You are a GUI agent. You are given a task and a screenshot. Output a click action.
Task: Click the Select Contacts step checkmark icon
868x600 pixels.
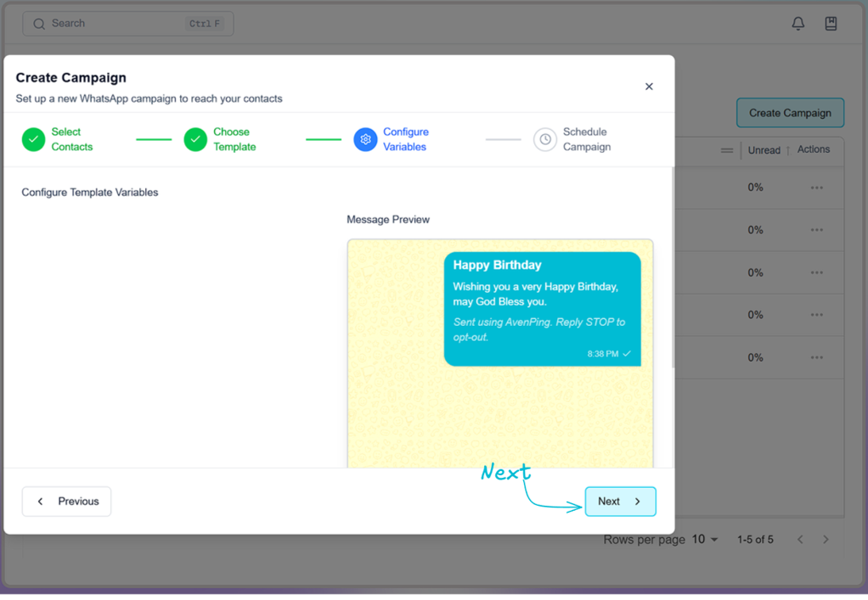pos(33,138)
